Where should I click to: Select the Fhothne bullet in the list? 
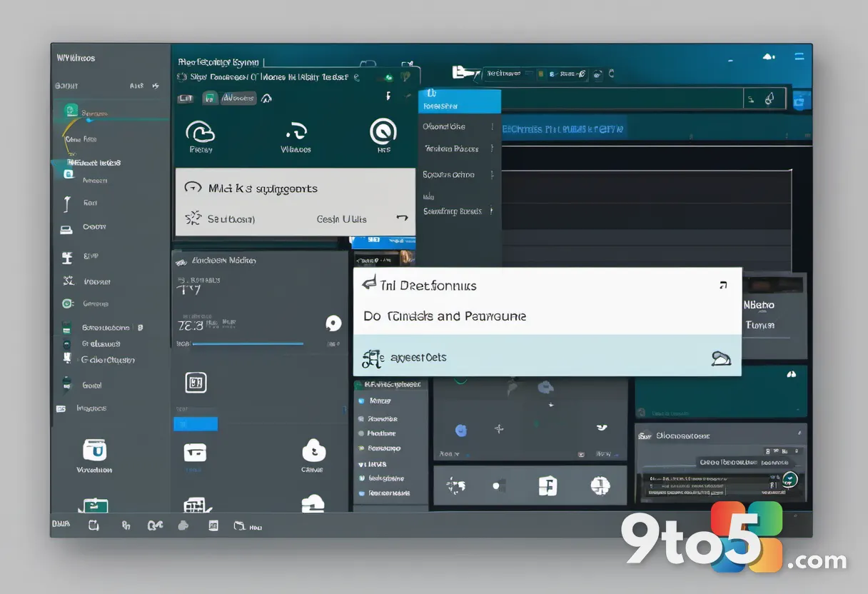tap(361, 433)
